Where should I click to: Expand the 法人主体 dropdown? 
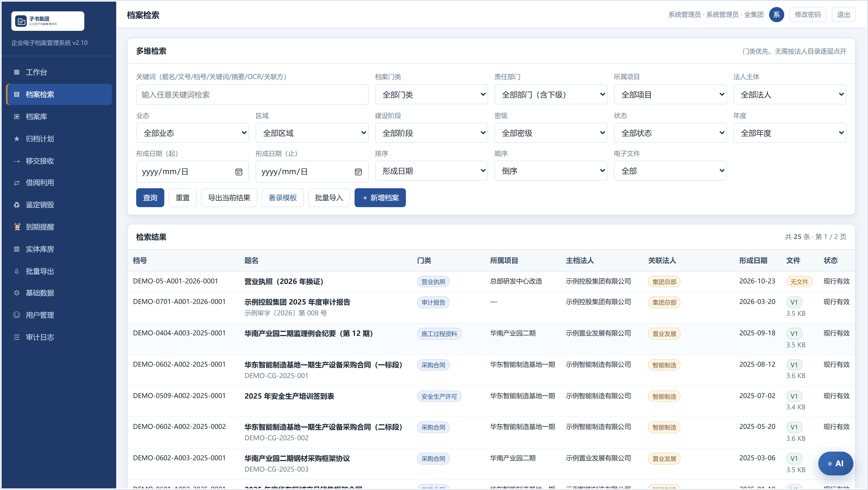tap(789, 95)
